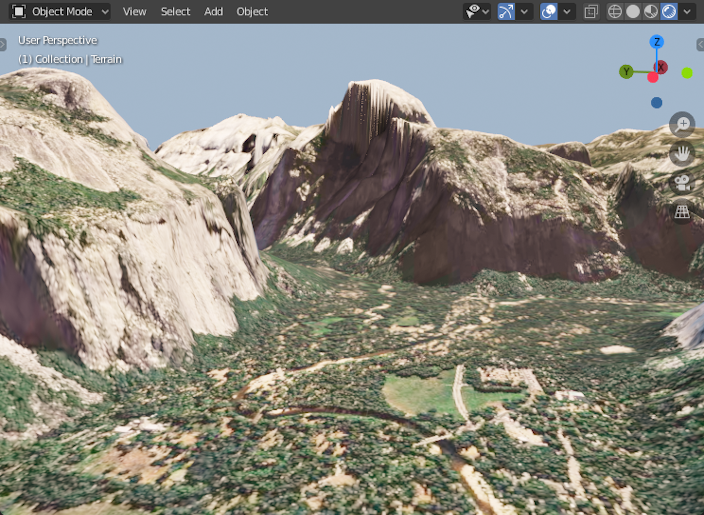
Task: Toggle the X-ray display button
Action: click(x=591, y=12)
